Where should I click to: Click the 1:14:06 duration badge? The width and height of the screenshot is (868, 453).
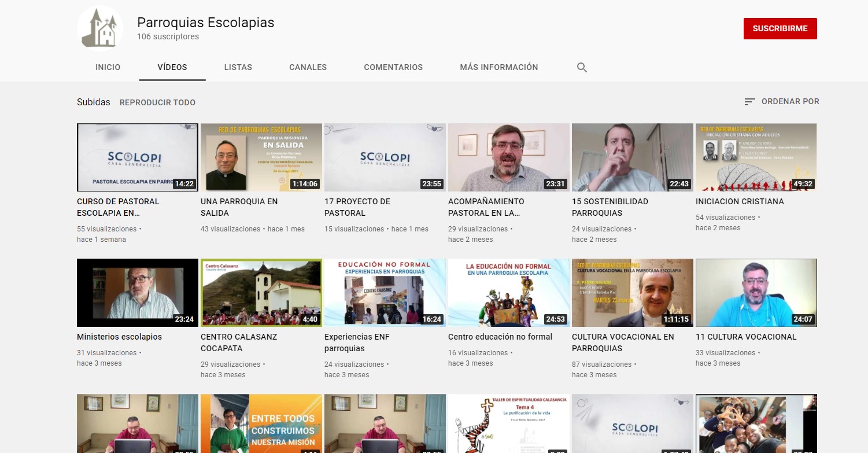[305, 184]
